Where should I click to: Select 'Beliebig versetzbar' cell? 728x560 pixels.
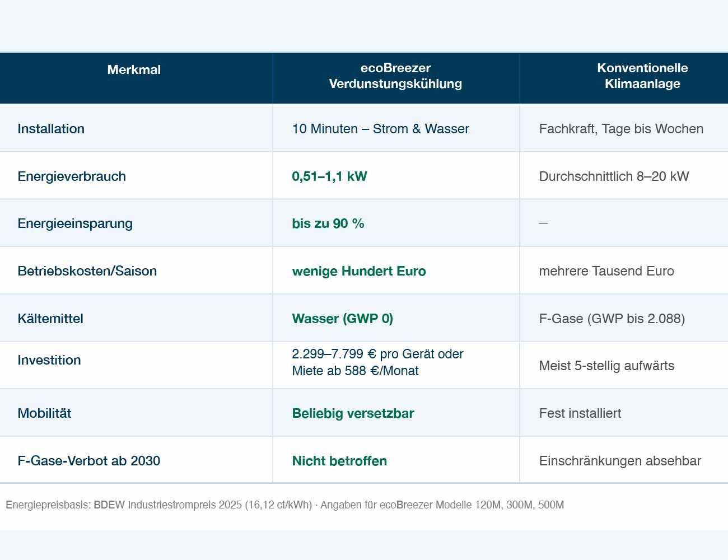click(x=353, y=413)
